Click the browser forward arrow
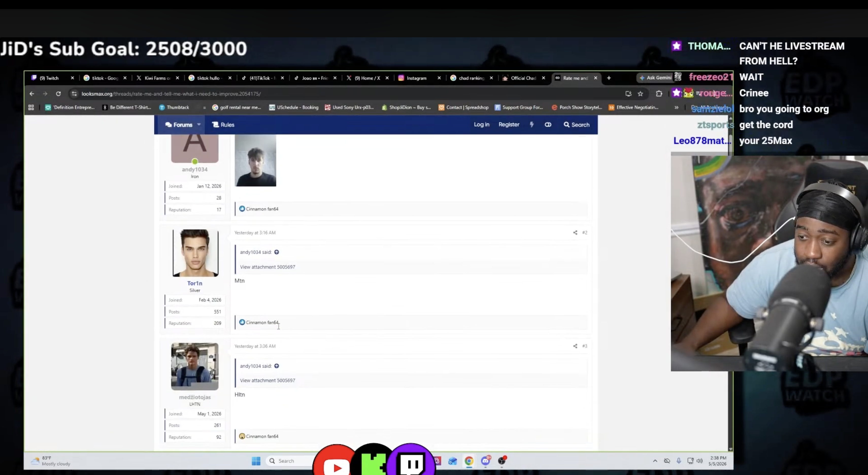The image size is (868, 475). [45, 94]
